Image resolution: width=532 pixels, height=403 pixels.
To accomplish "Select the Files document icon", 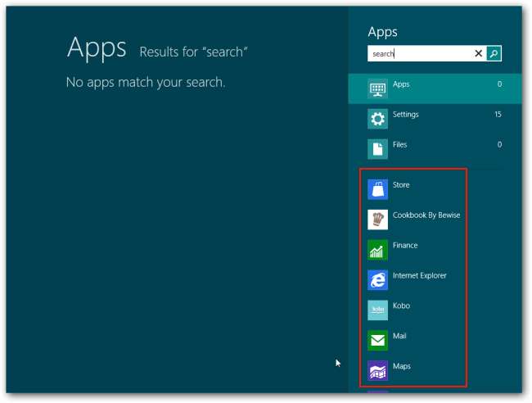I will point(377,149).
